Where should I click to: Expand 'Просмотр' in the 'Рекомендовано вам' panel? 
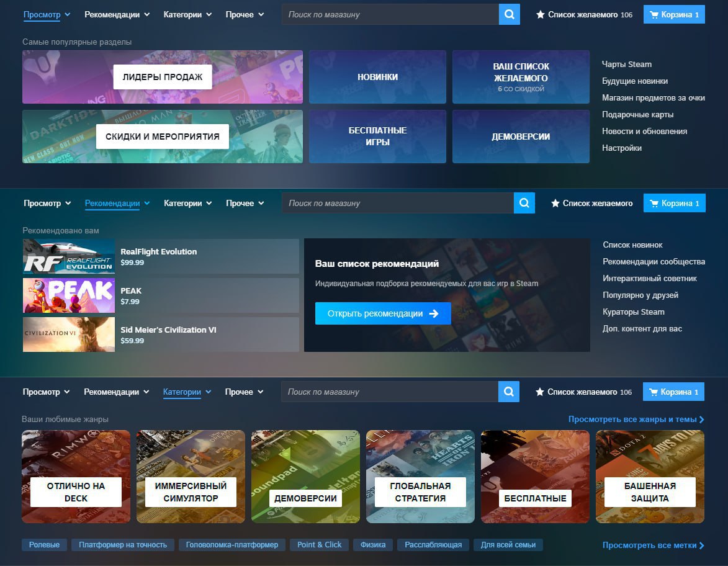click(x=47, y=203)
